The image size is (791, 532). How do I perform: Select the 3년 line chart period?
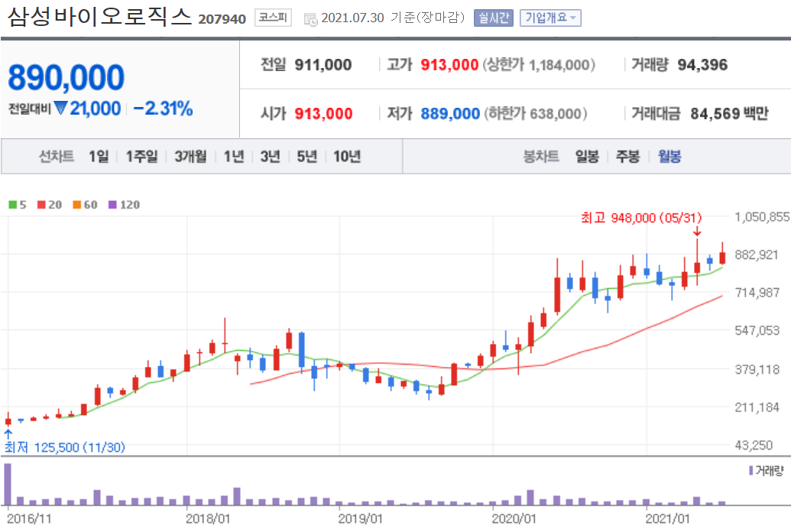tap(271, 157)
